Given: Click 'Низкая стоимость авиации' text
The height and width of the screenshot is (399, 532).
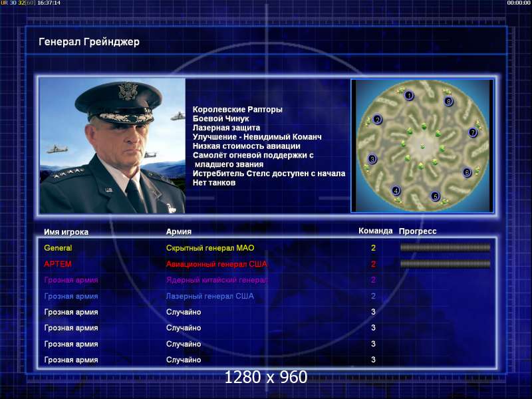Looking at the screenshot, I should [x=247, y=146].
